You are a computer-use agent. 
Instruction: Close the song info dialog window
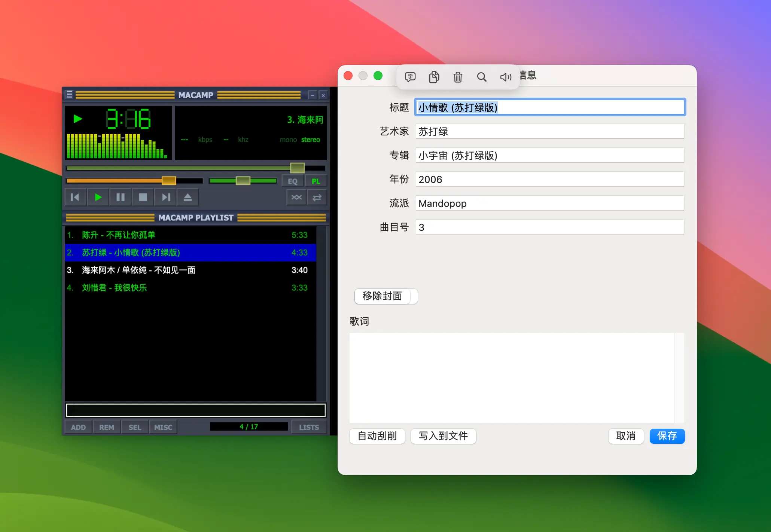pos(348,76)
